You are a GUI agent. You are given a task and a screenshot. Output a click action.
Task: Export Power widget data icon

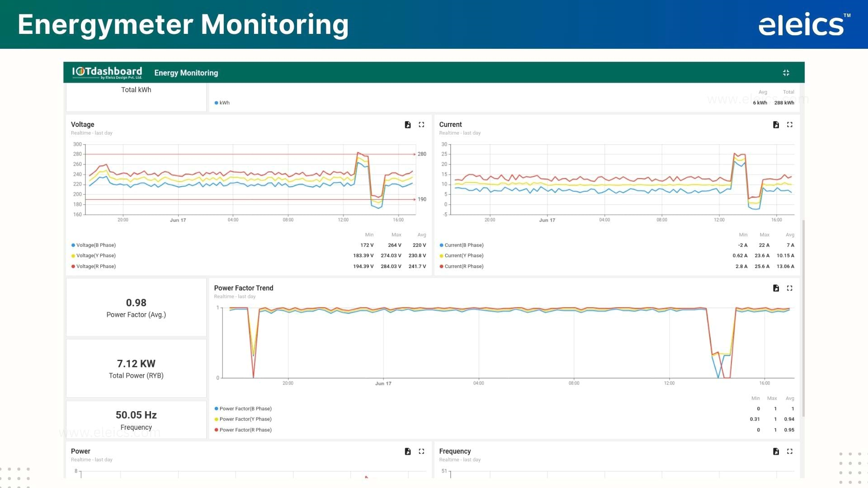[407, 451]
